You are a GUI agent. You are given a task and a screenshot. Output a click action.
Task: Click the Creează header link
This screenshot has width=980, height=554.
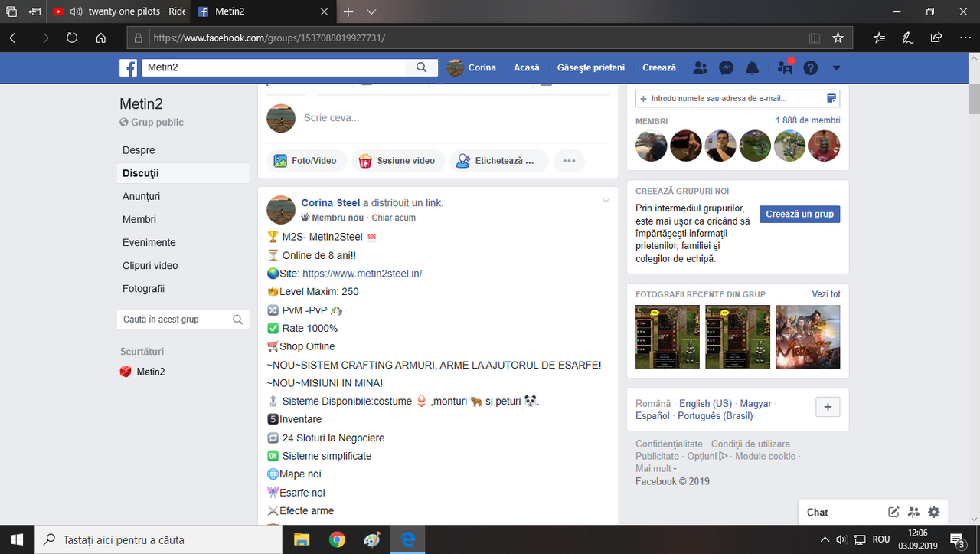click(x=659, y=67)
